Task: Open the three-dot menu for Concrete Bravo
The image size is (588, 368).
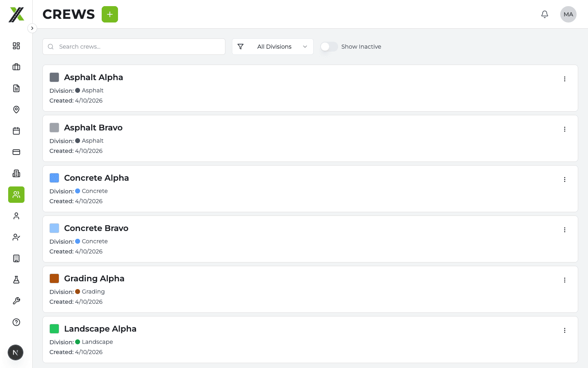Action: tap(565, 230)
